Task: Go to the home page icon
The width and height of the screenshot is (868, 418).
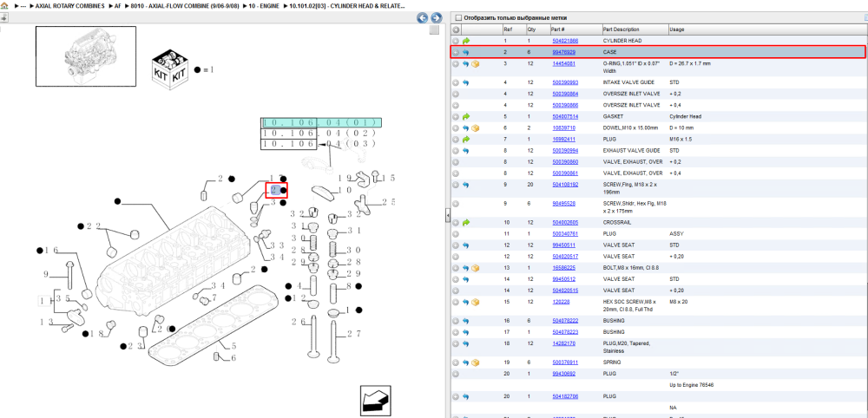Action: (4, 5)
